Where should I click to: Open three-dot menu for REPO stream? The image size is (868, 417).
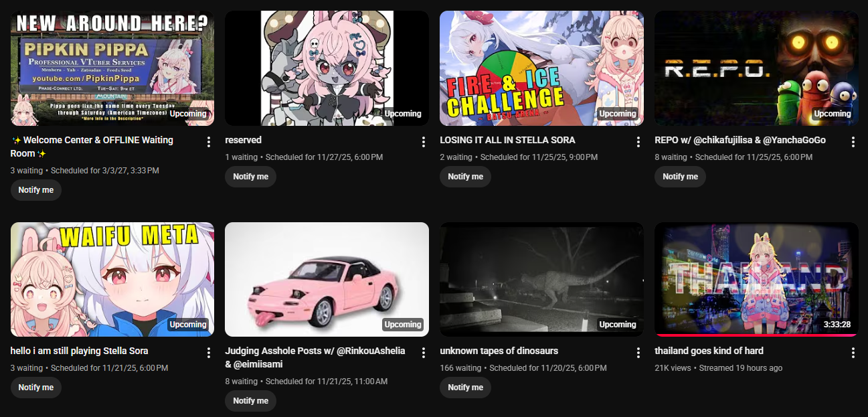[853, 142]
